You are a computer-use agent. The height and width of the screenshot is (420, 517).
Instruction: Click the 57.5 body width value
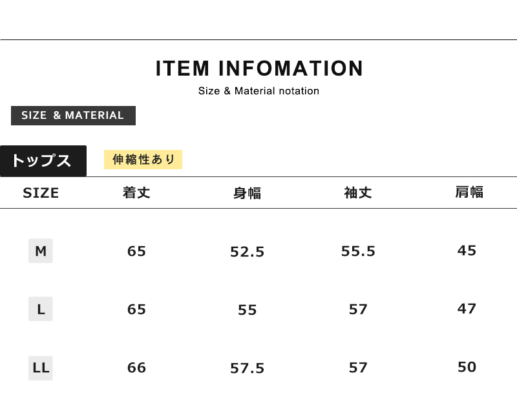point(248,368)
